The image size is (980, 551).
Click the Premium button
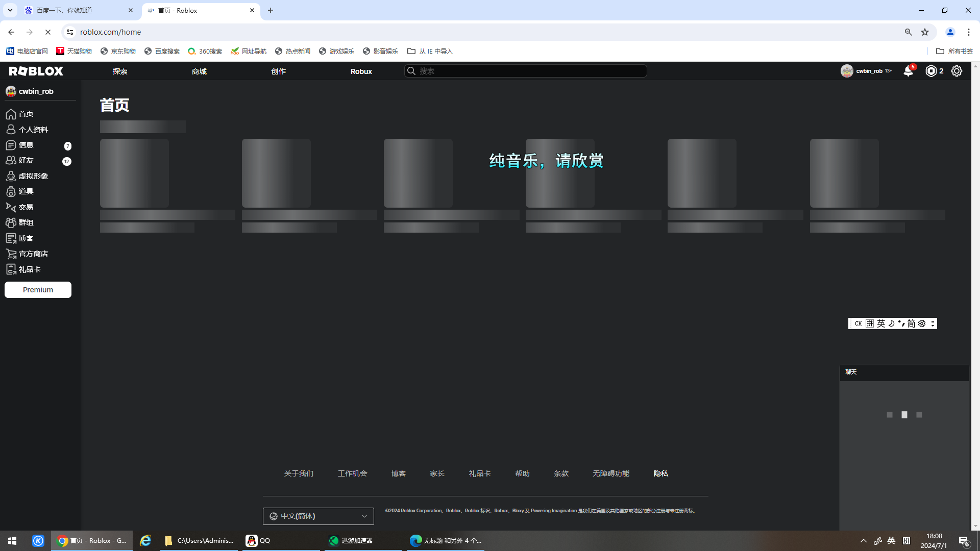38,290
